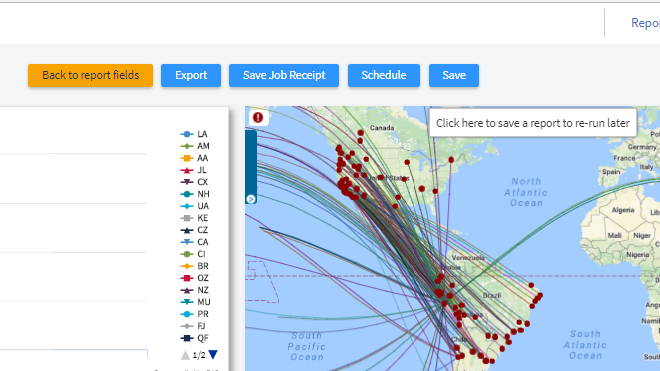Toggle NH legend circle marker

tap(187, 194)
